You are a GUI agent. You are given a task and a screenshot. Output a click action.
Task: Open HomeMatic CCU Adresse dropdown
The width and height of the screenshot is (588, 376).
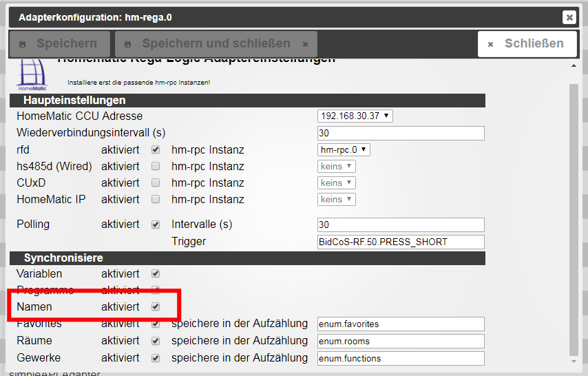point(355,116)
